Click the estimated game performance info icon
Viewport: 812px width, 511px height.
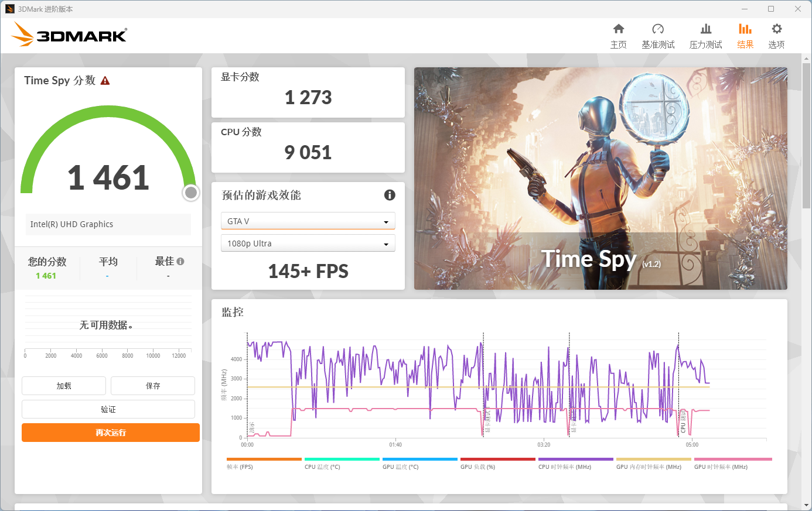pyautogui.click(x=390, y=195)
